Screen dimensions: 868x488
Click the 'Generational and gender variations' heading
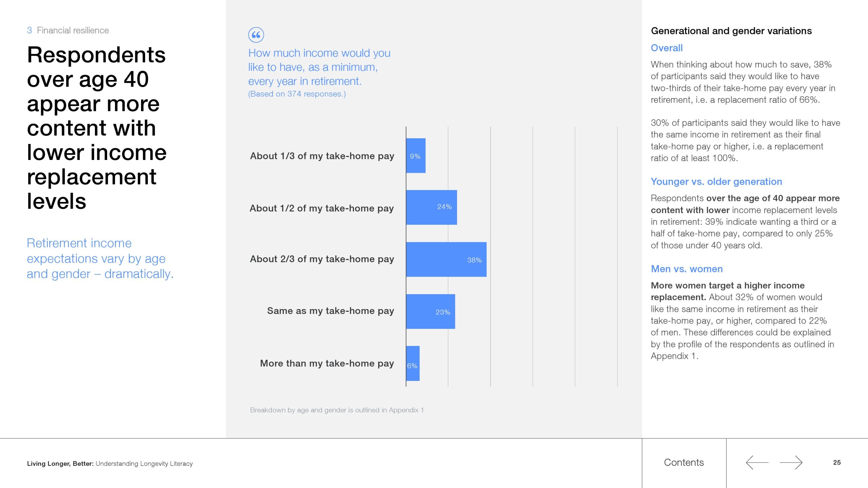(731, 31)
